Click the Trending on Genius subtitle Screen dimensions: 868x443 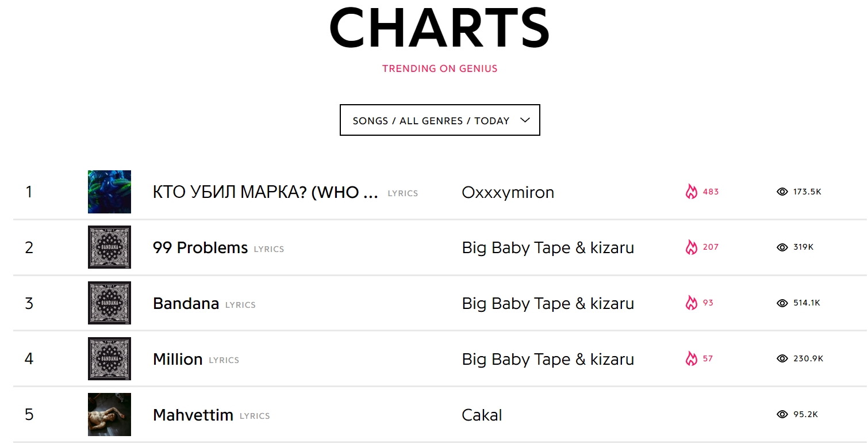(x=440, y=68)
